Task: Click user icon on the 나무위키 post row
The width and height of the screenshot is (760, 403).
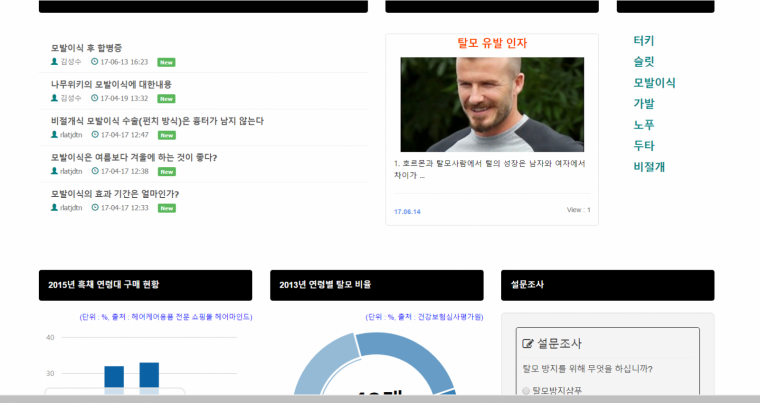Action: (54, 98)
